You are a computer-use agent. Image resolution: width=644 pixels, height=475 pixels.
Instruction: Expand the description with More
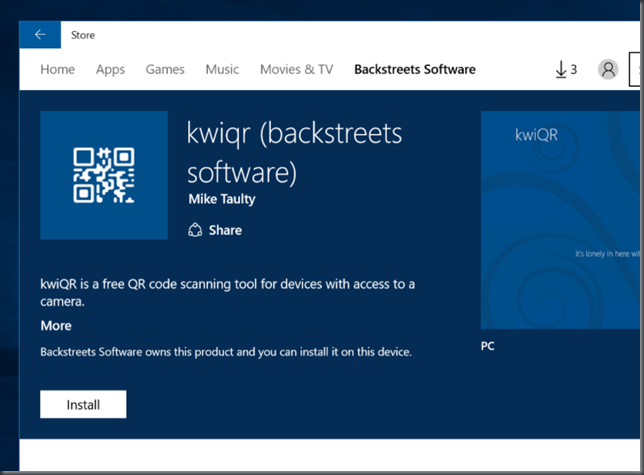(x=56, y=326)
